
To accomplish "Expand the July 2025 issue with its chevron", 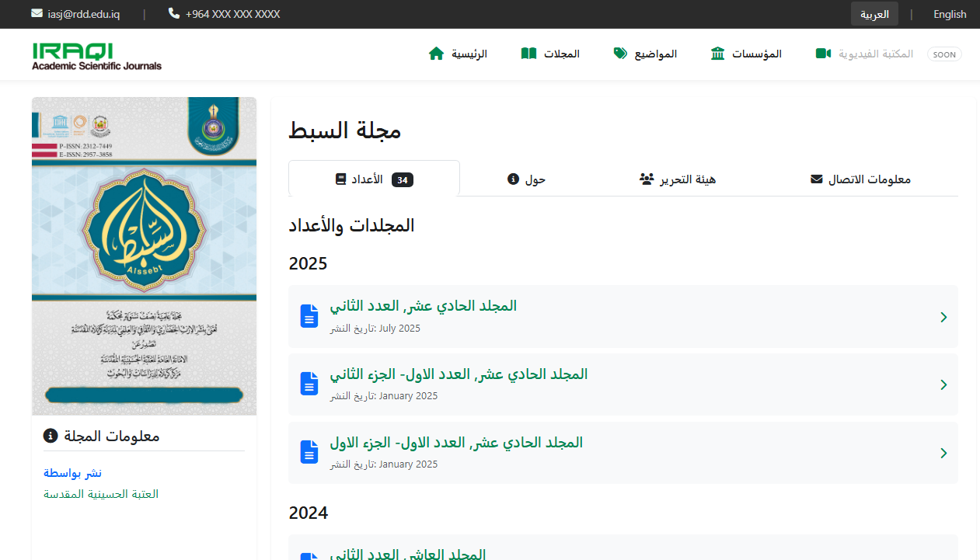I will click(943, 317).
